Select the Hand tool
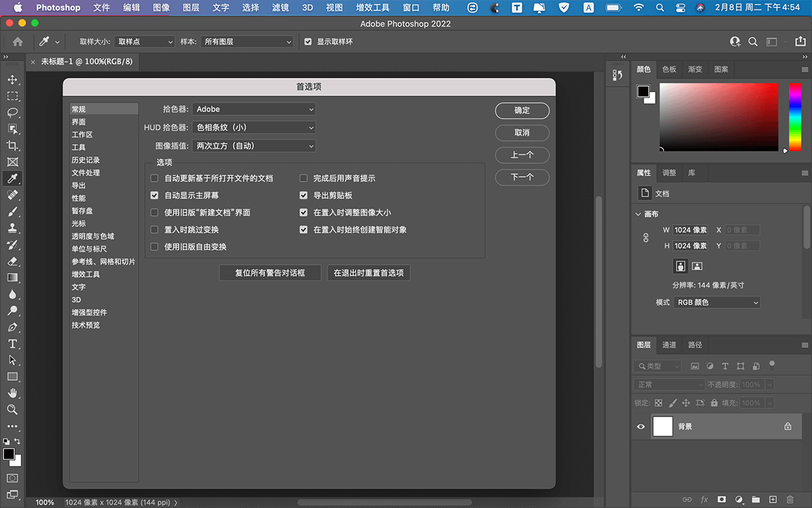 (12, 393)
